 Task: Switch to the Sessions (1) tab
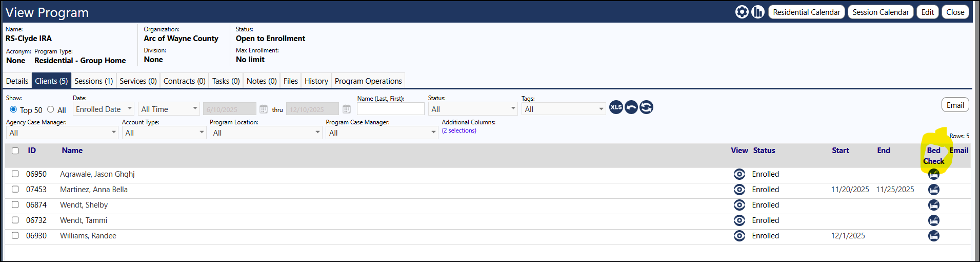pyautogui.click(x=93, y=81)
